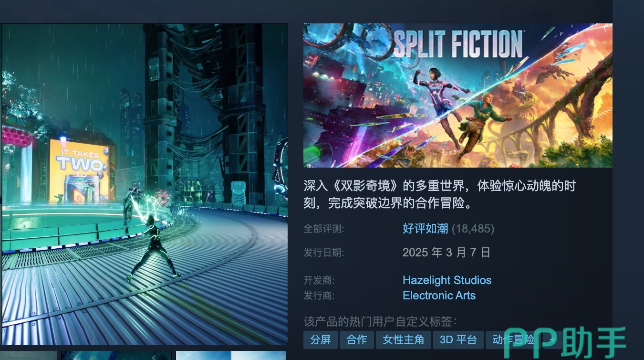Image resolution: width=644 pixels, height=360 pixels.
Task: Click the 全部评测 label
Action: [324, 229]
